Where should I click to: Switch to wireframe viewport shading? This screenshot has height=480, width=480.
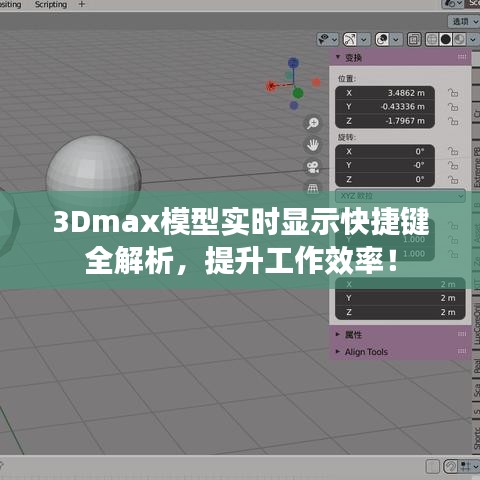click(432, 39)
